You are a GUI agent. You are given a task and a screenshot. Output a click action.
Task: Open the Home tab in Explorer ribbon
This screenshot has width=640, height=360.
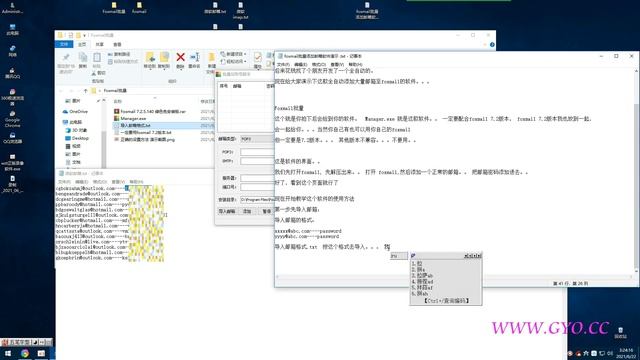(x=82, y=44)
